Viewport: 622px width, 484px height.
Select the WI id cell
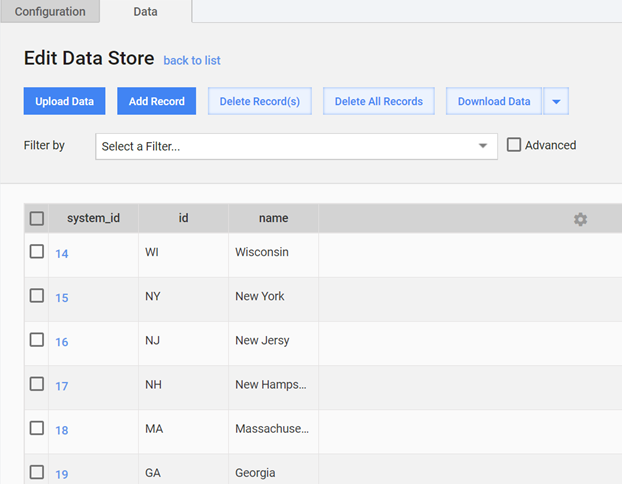[183, 255]
